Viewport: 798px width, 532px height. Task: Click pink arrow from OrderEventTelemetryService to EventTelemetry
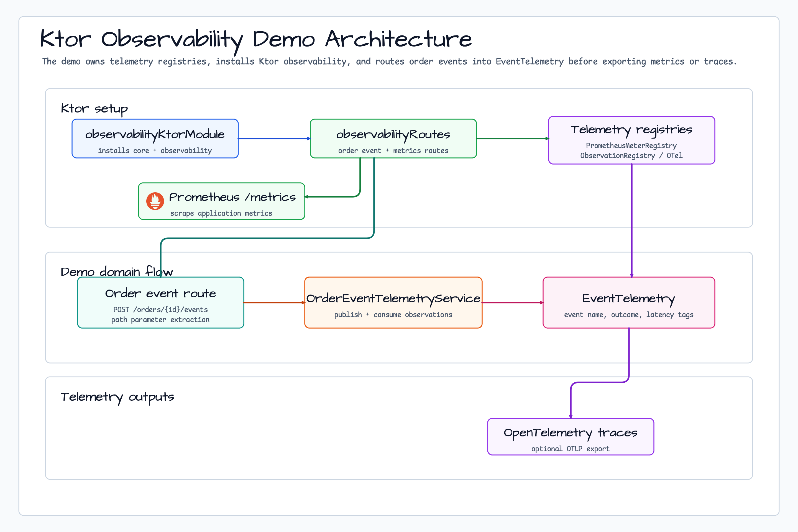[512, 303]
